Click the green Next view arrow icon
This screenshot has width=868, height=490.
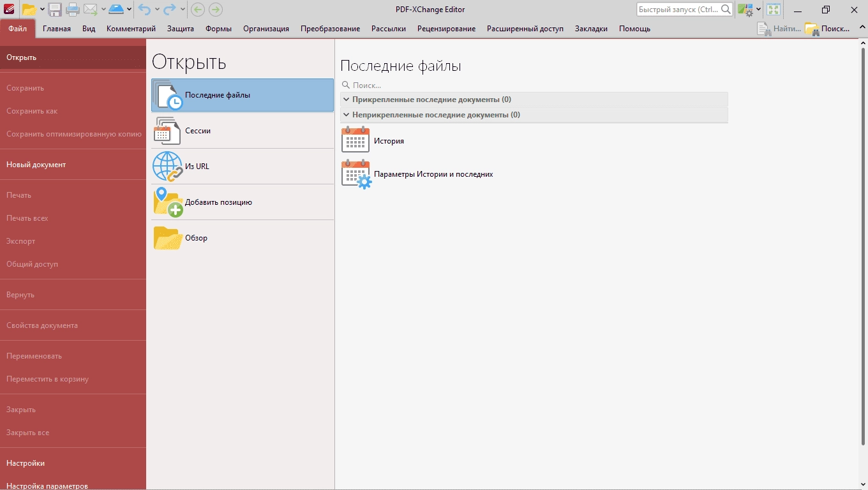[216, 9]
